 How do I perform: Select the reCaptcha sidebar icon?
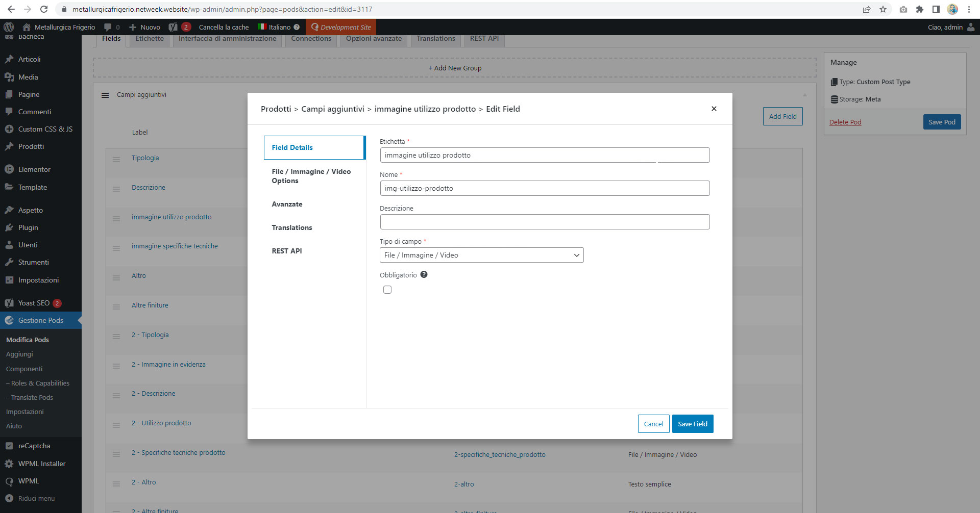(9, 445)
